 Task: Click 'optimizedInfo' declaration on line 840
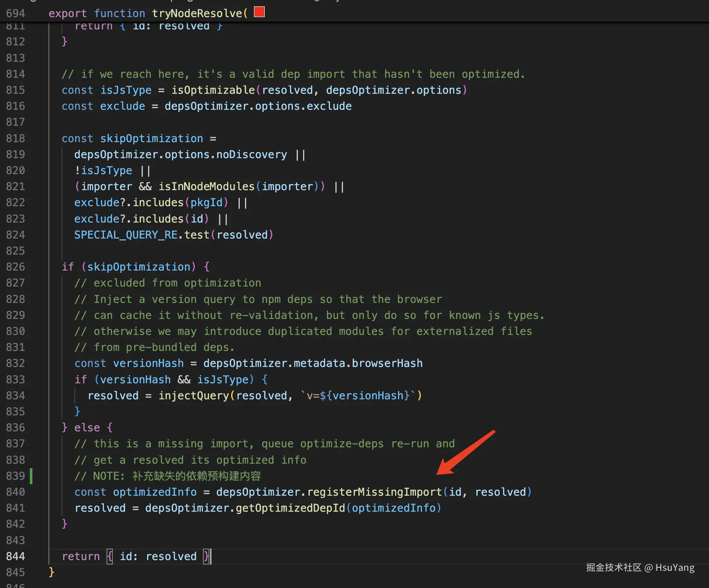(155, 492)
